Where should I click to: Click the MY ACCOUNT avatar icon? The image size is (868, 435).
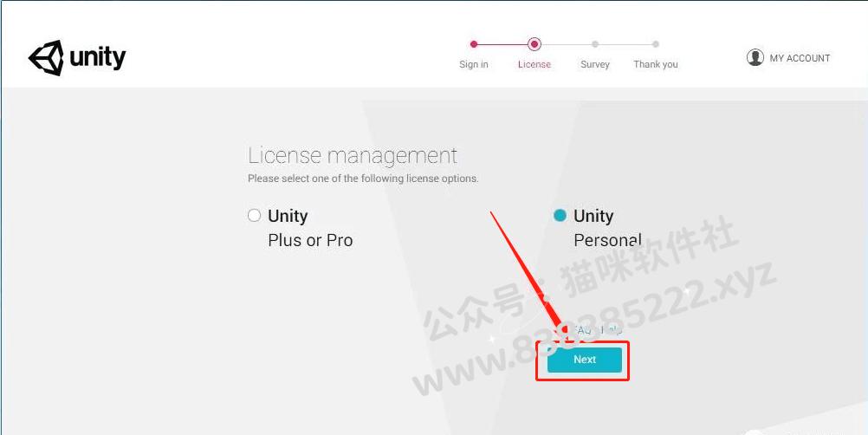[755, 57]
